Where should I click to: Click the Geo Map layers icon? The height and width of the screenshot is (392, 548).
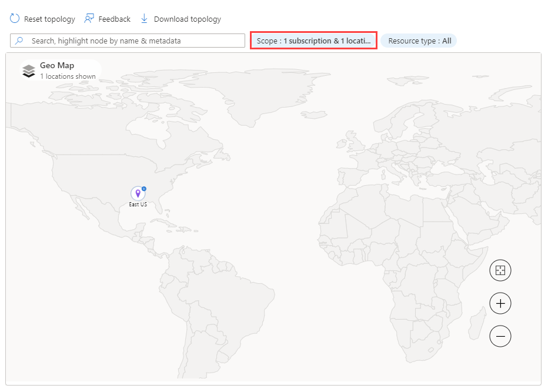point(29,71)
